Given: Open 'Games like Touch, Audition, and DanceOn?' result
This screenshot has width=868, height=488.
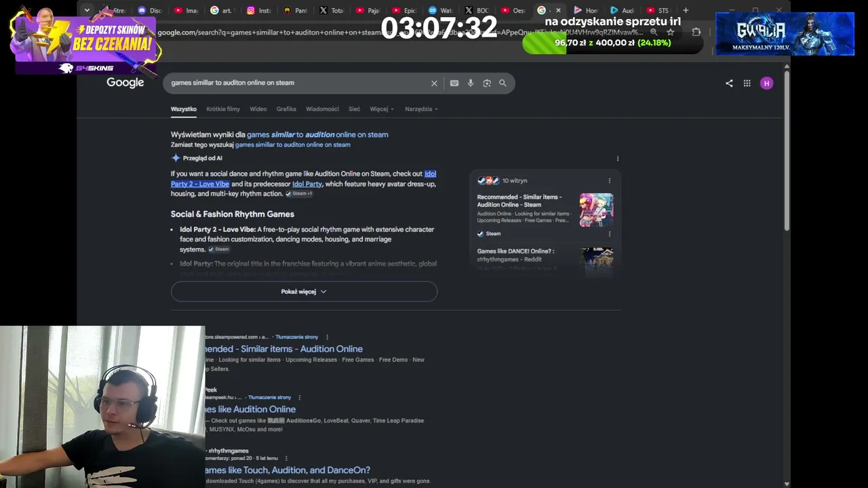Looking at the screenshot, I should coord(288,470).
